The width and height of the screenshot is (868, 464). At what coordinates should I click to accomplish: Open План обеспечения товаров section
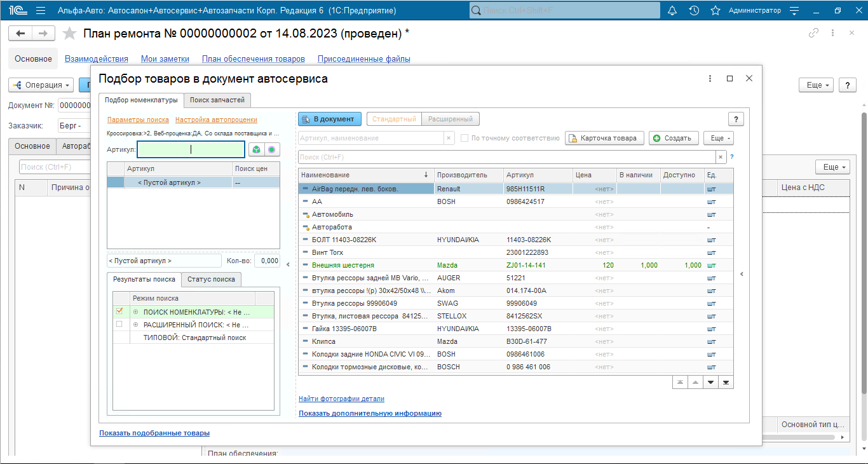254,58
